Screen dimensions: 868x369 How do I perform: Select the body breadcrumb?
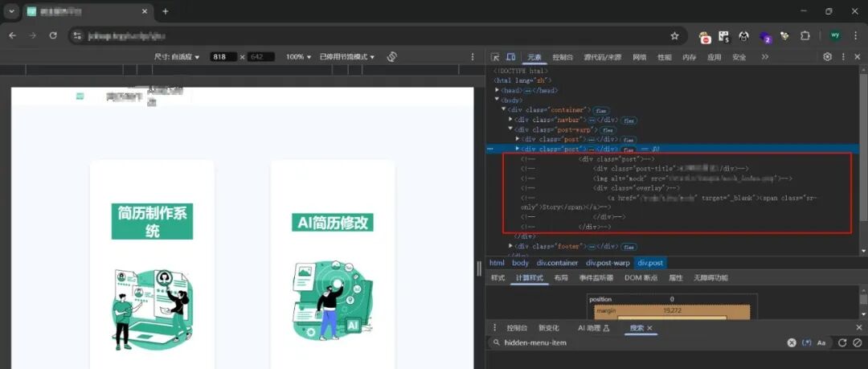click(x=520, y=263)
